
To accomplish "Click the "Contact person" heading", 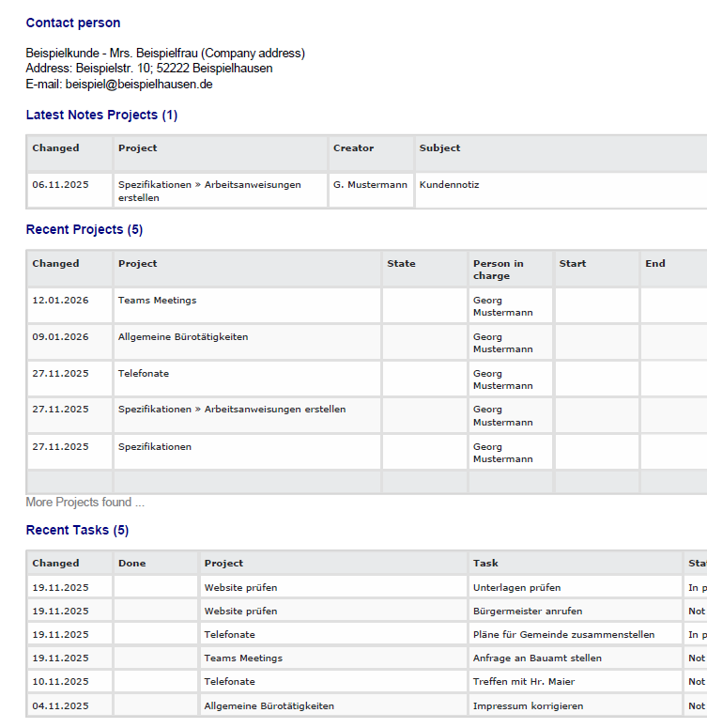I will pos(73,23).
